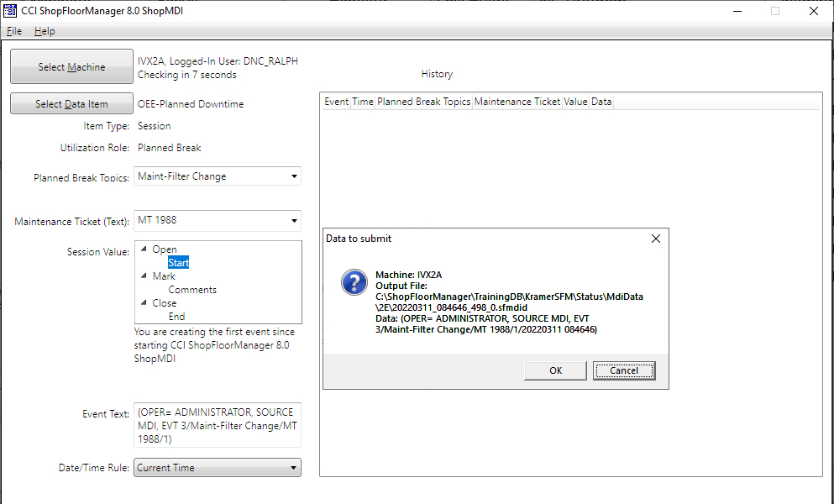Image resolution: width=834 pixels, height=504 pixels.
Task: Click the Session item type value
Action: tap(155, 126)
